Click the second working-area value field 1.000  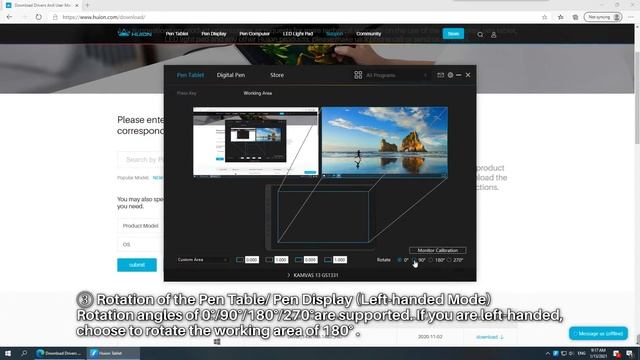[281, 260]
